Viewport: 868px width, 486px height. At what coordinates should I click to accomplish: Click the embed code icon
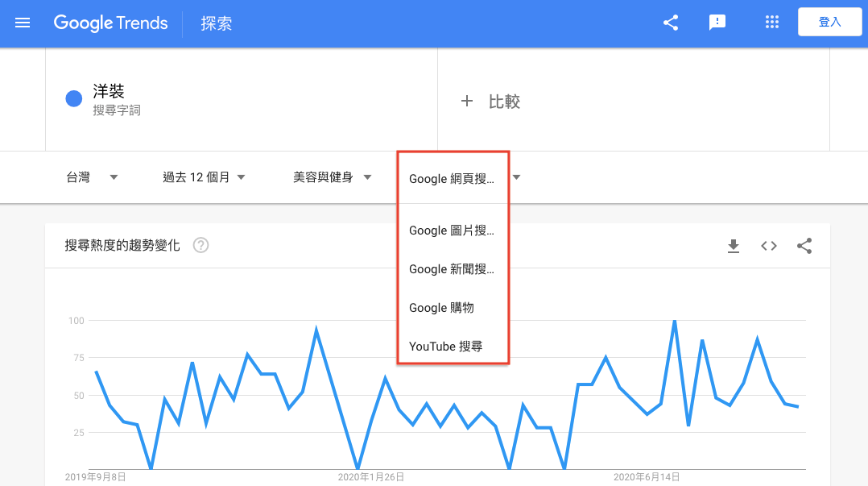click(769, 246)
